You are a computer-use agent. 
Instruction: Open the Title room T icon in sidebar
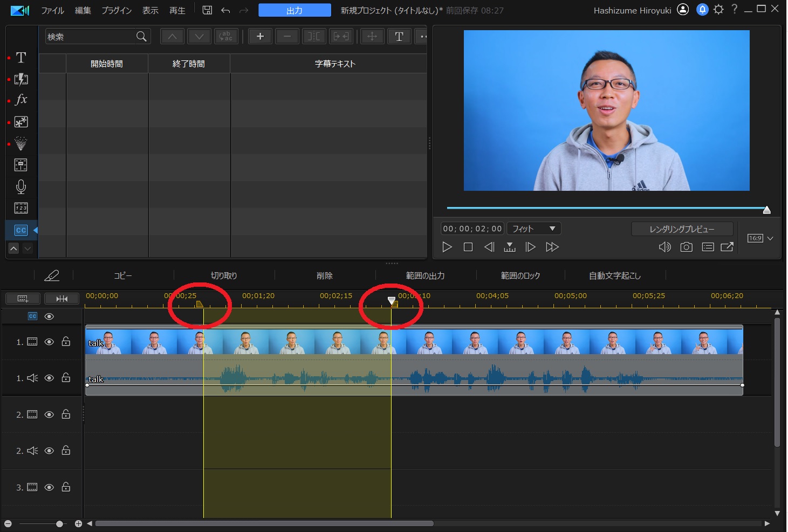[x=21, y=58]
